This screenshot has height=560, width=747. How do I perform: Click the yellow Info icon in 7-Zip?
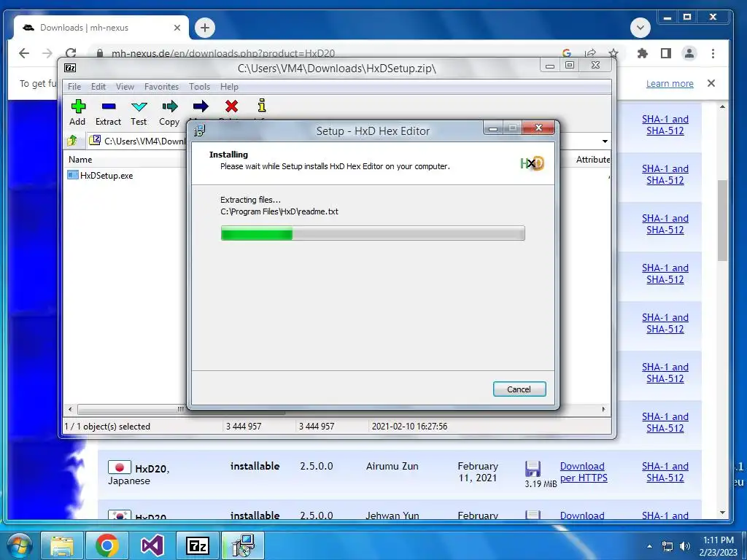[262, 105]
